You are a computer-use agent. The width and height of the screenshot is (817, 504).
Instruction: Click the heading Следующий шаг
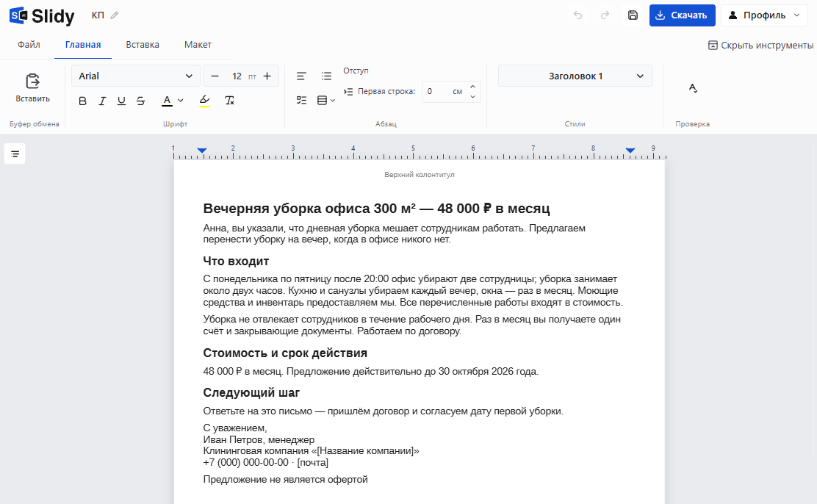click(x=251, y=392)
